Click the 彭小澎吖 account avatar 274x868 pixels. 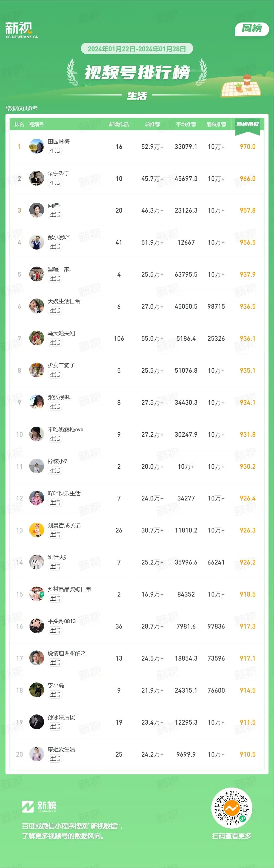tap(37, 242)
